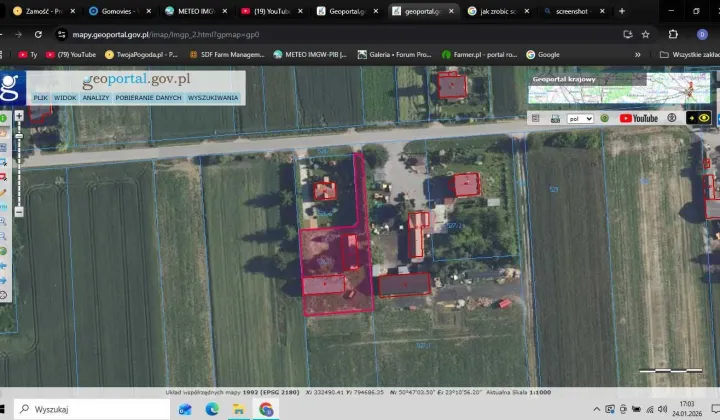Open the PLIK menu
Screen dimensions: 720x420
[41, 98]
